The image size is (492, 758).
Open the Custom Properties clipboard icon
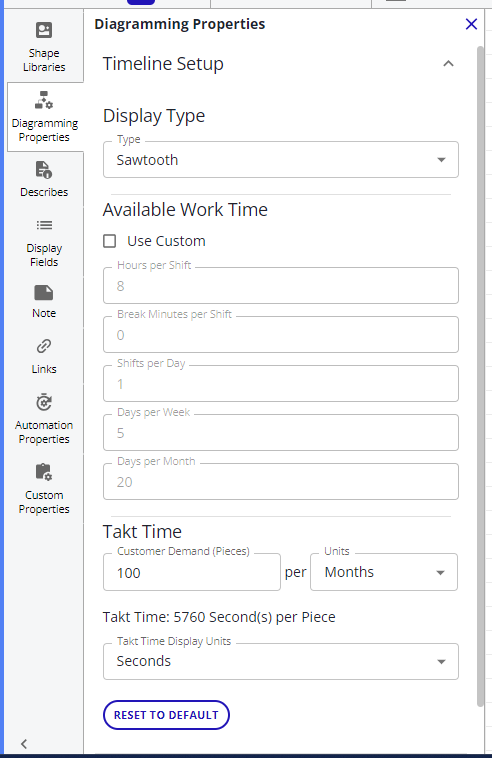pyautogui.click(x=44, y=472)
